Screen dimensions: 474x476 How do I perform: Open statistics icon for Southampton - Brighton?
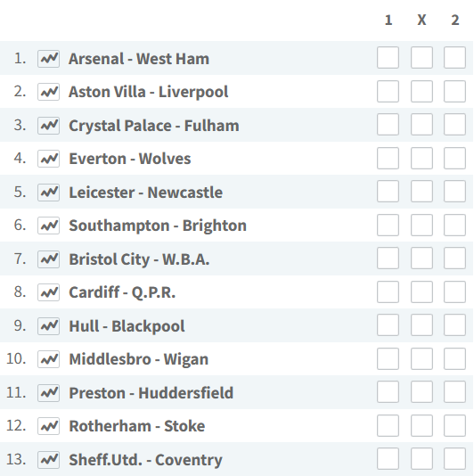click(48, 226)
